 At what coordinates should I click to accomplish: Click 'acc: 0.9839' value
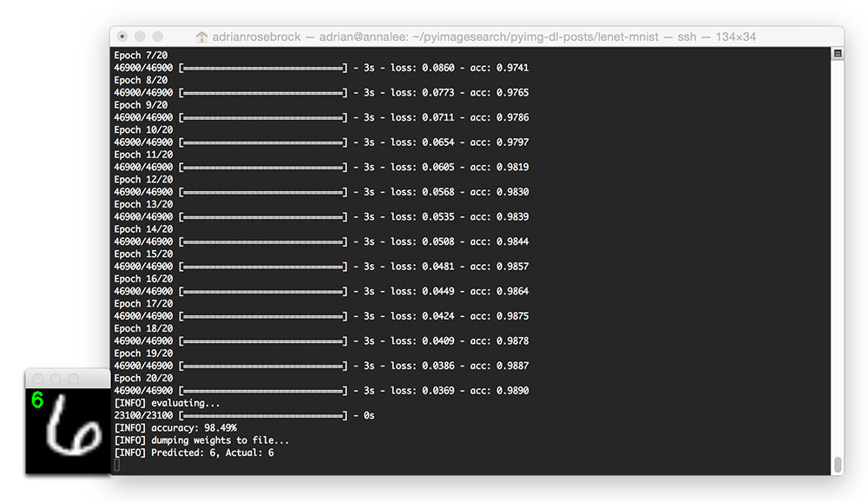click(499, 216)
